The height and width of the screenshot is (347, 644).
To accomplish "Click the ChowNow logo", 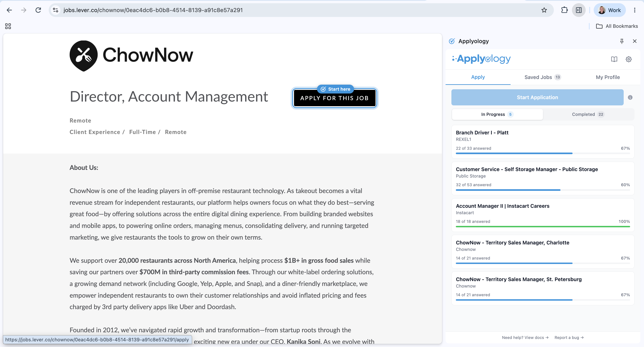I will [x=131, y=56].
